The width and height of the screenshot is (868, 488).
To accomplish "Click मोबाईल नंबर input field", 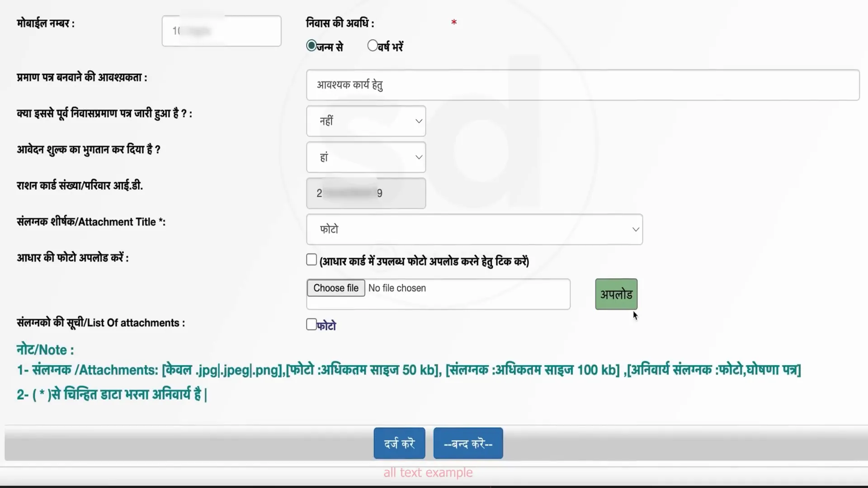I will [x=222, y=30].
